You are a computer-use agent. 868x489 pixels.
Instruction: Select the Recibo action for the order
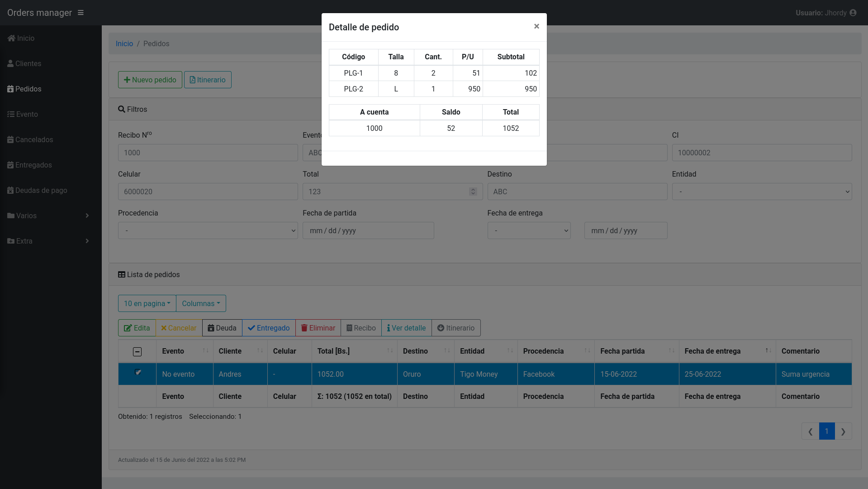tap(360, 328)
